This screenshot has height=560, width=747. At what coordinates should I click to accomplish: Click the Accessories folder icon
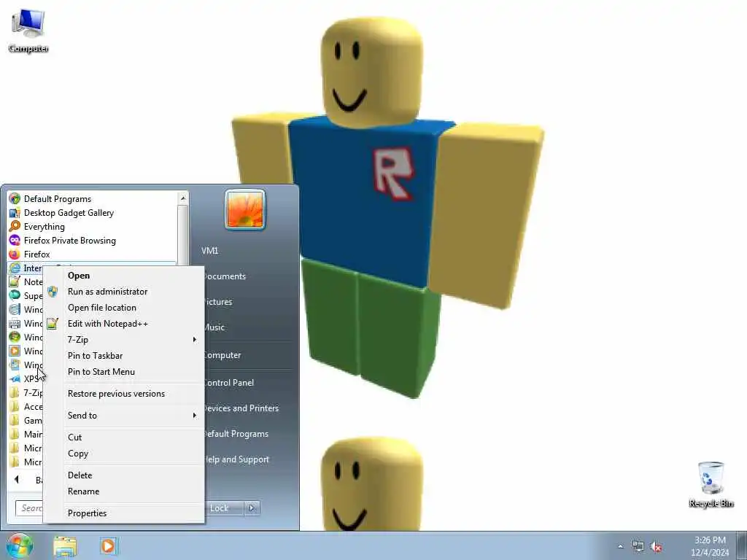point(15,406)
